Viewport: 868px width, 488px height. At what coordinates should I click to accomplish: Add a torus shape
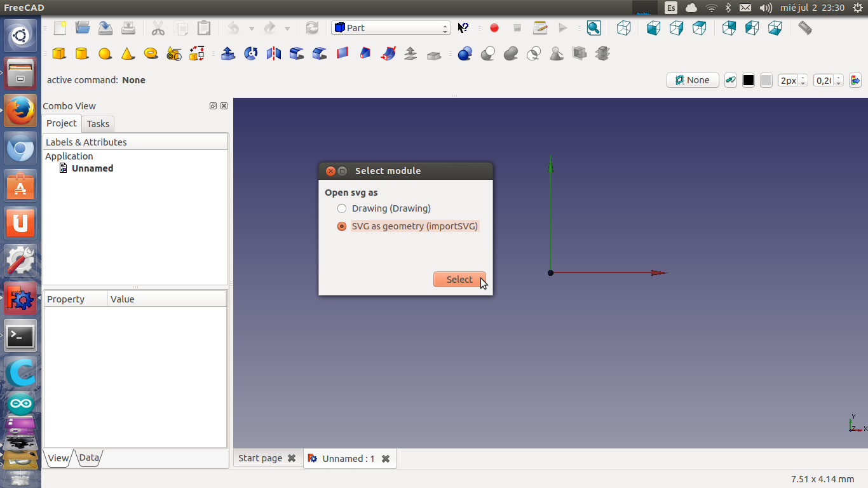tap(151, 54)
